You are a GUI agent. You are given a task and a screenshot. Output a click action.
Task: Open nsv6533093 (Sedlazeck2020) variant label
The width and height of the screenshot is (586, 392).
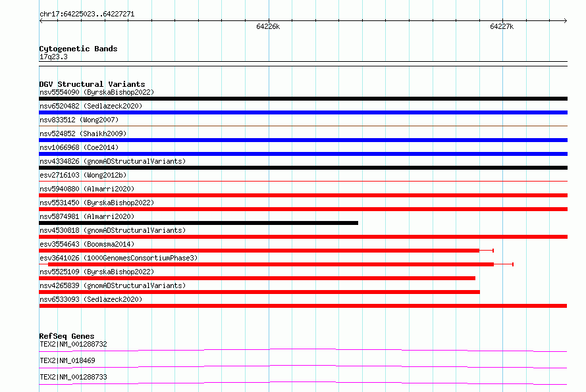click(91, 299)
